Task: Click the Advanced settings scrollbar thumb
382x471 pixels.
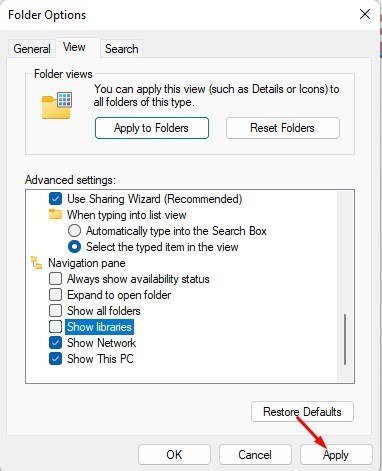Action: click(x=345, y=339)
